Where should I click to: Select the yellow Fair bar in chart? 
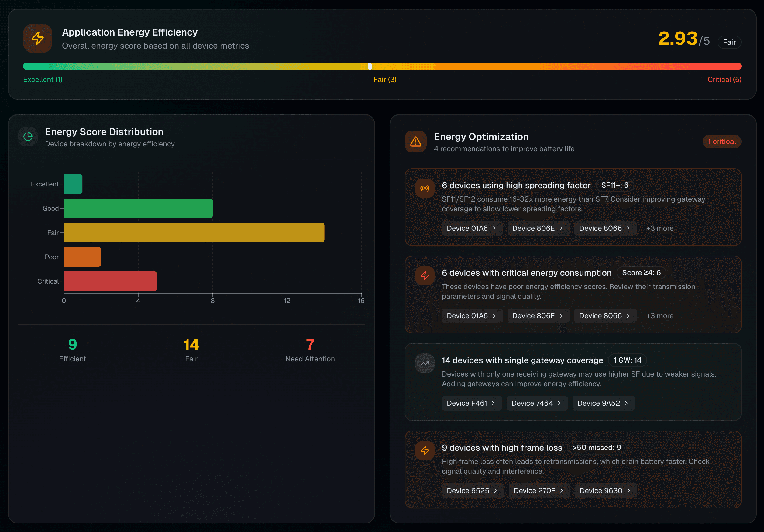(194, 233)
